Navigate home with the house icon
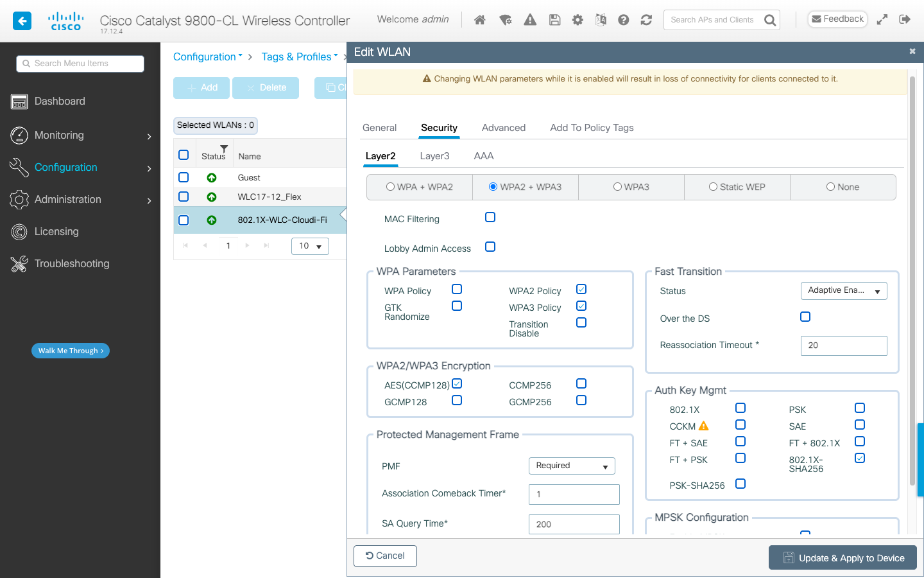This screenshot has width=924, height=578. click(479, 19)
